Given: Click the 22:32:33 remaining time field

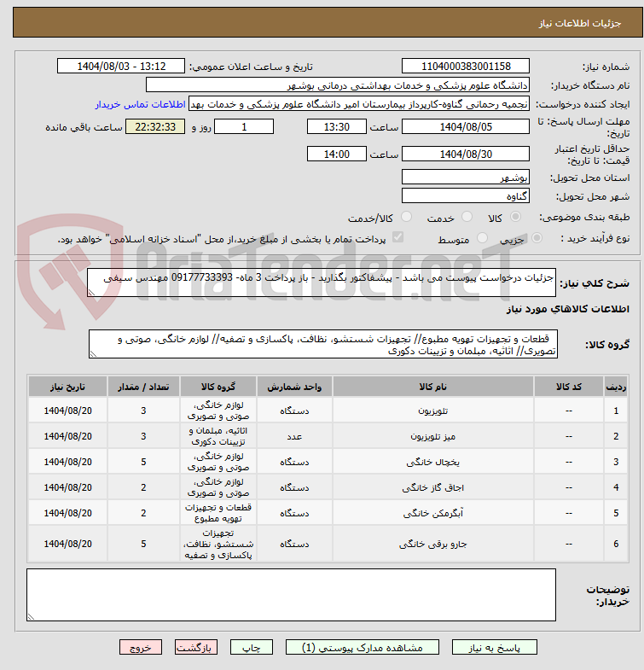Looking at the screenshot, I should [x=155, y=127].
